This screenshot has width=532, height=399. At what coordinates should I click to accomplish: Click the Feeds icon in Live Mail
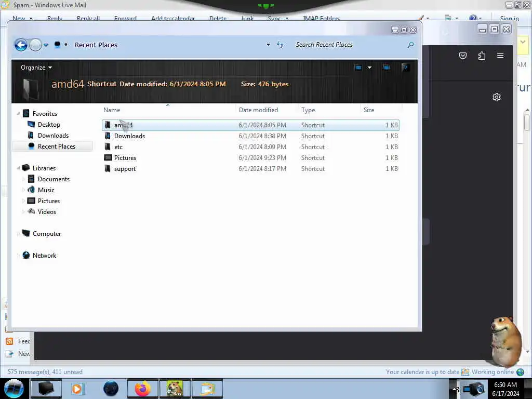[9, 341]
